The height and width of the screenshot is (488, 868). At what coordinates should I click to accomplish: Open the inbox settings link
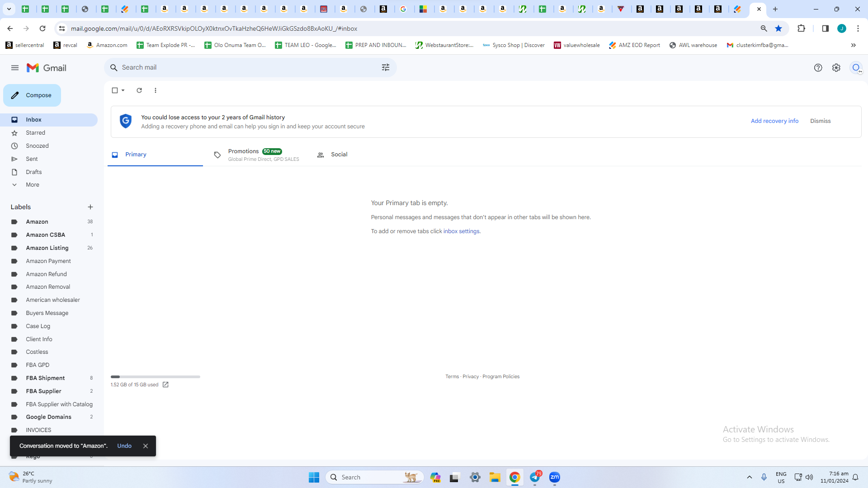point(461,231)
